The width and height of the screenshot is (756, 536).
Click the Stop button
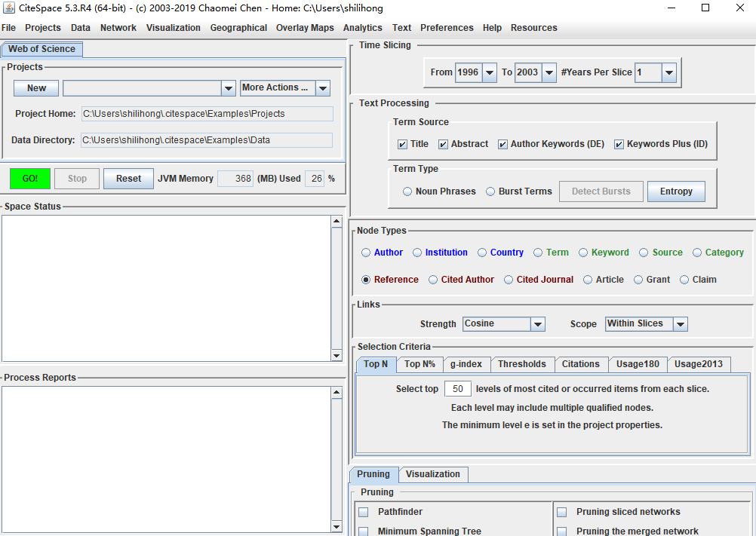point(77,179)
